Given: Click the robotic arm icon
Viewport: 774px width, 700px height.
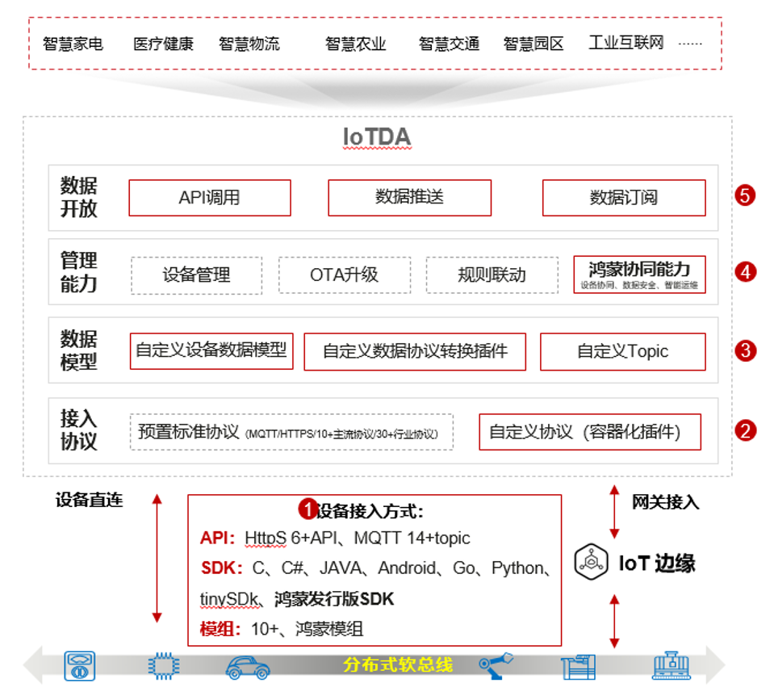Looking at the screenshot, I should point(496,665).
